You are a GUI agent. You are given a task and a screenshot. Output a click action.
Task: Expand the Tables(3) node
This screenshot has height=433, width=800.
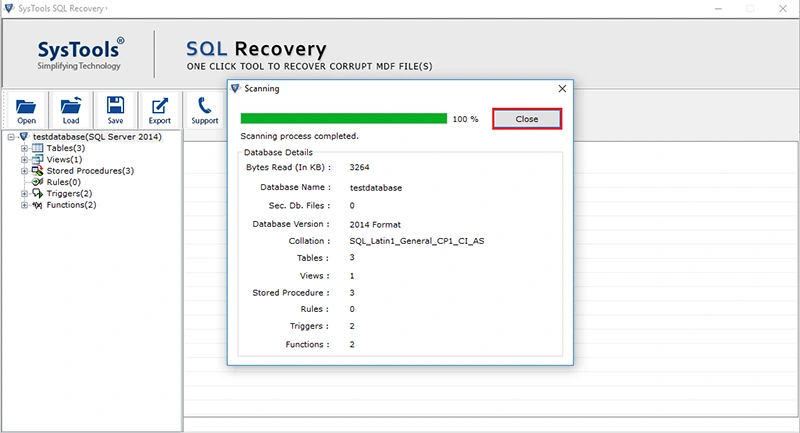click(x=24, y=148)
